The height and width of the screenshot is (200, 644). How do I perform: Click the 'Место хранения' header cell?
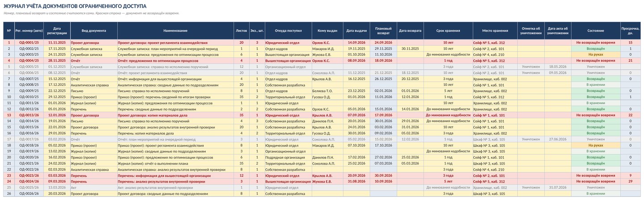495,31
